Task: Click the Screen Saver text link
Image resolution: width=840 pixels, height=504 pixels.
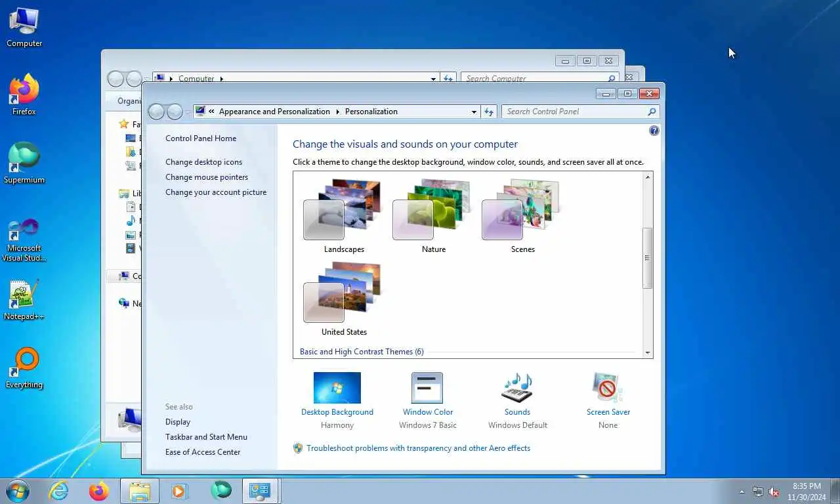Action: pos(608,412)
